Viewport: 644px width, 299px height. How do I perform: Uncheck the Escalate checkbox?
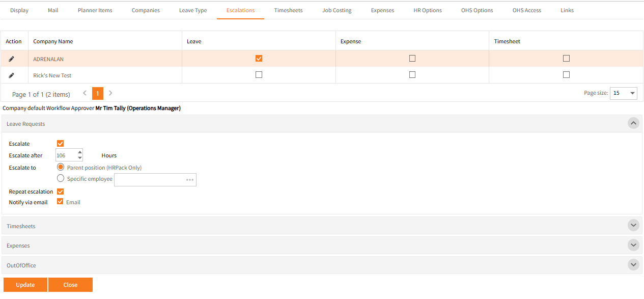point(61,144)
